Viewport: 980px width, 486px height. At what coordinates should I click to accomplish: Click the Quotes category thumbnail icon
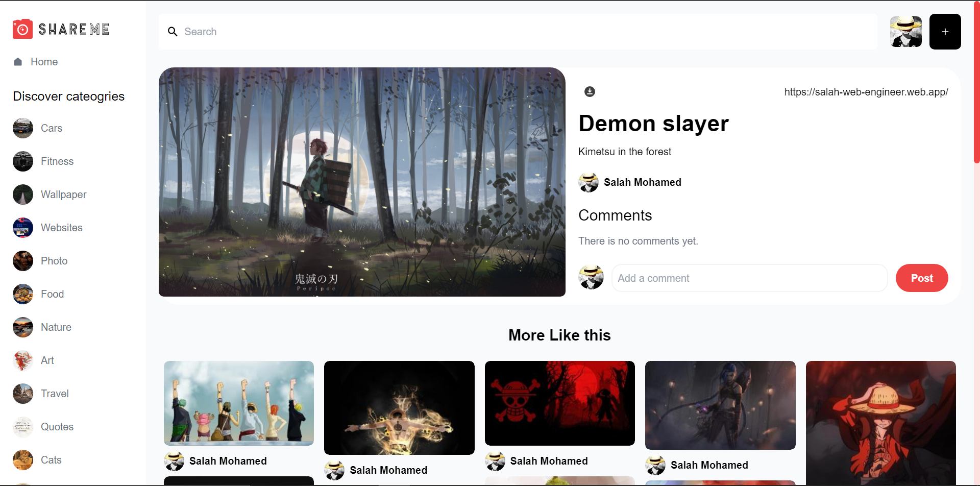pyautogui.click(x=23, y=427)
